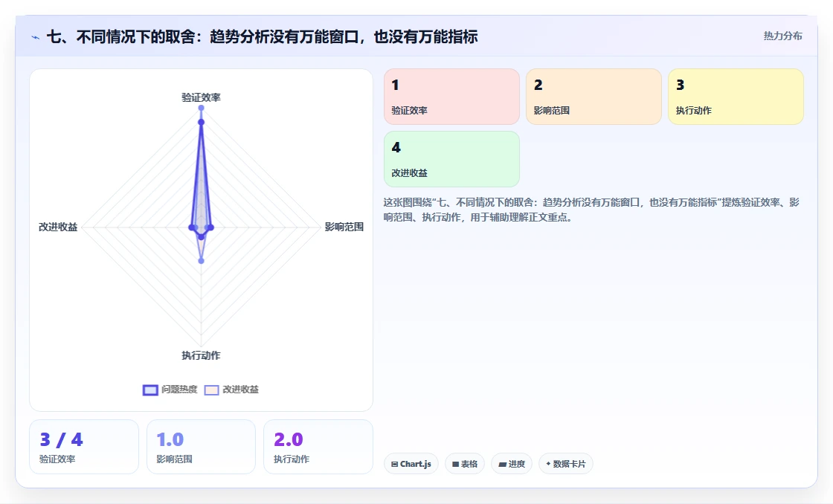Select the 表格 tag chip
The height and width of the screenshot is (504, 833).
tap(465, 464)
